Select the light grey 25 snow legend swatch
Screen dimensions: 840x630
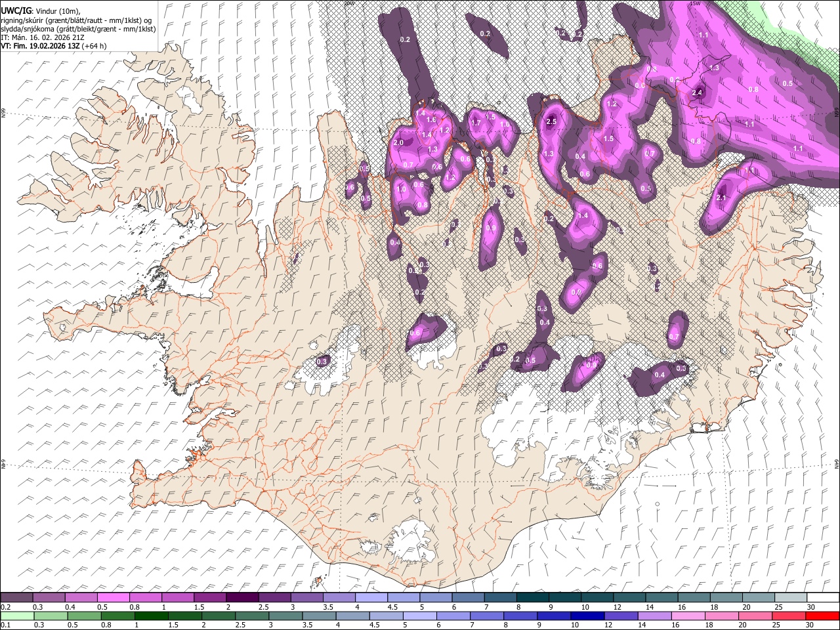click(x=791, y=598)
